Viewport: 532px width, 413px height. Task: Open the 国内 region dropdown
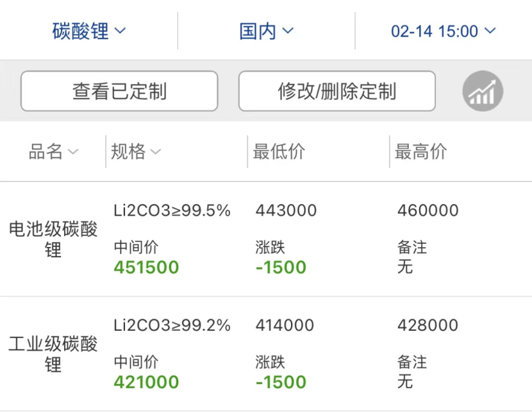click(x=267, y=31)
